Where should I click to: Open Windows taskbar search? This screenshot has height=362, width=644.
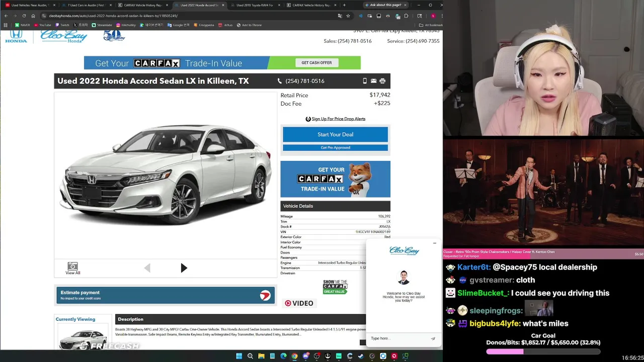pos(250,356)
